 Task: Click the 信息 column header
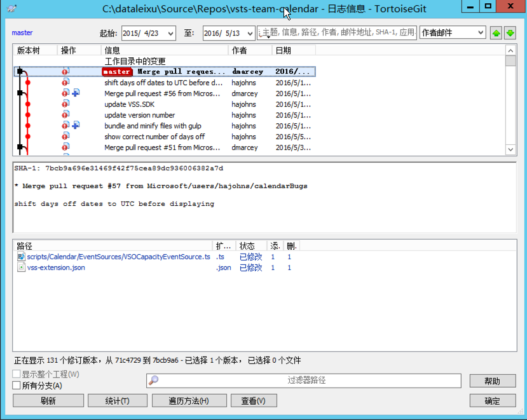(165, 50)
